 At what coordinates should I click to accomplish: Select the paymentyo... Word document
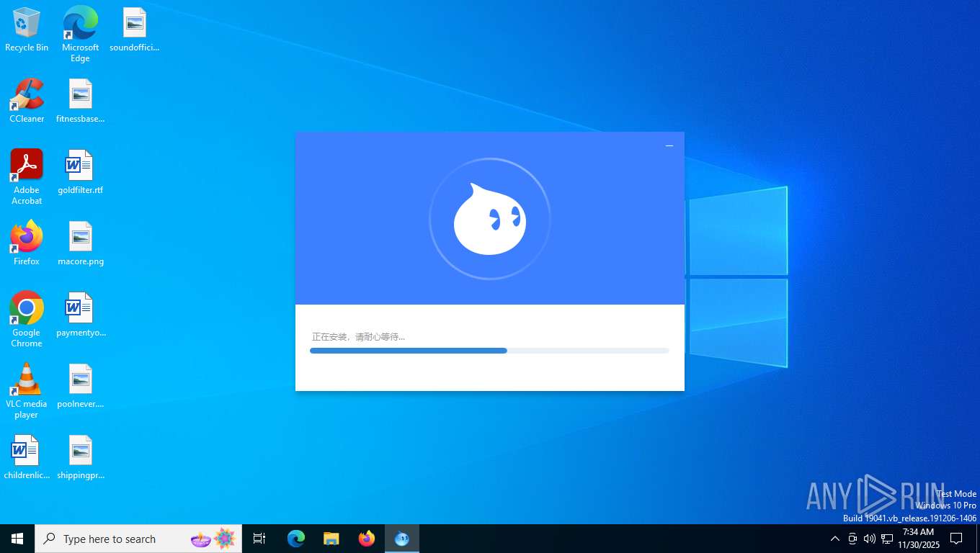click(80, 315)
